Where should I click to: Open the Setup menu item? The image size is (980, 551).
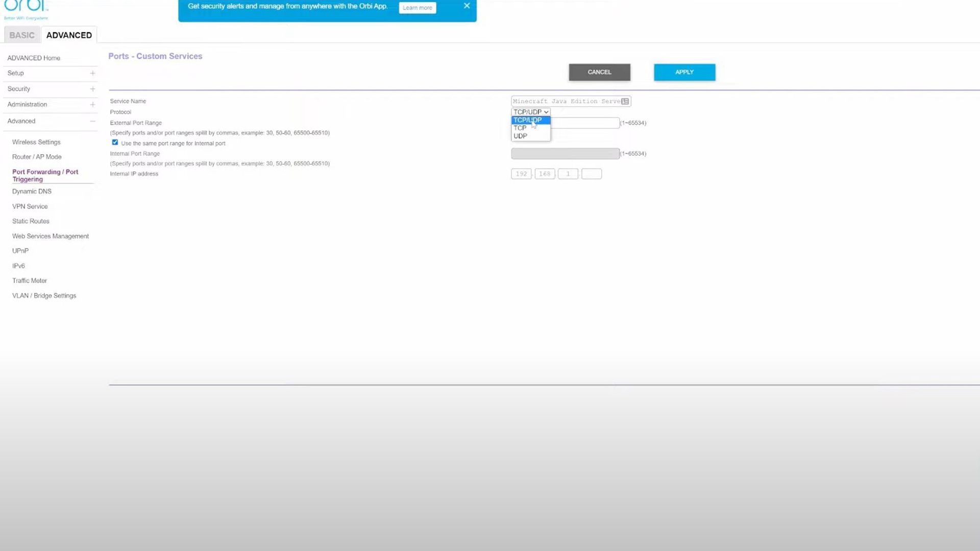16,73
